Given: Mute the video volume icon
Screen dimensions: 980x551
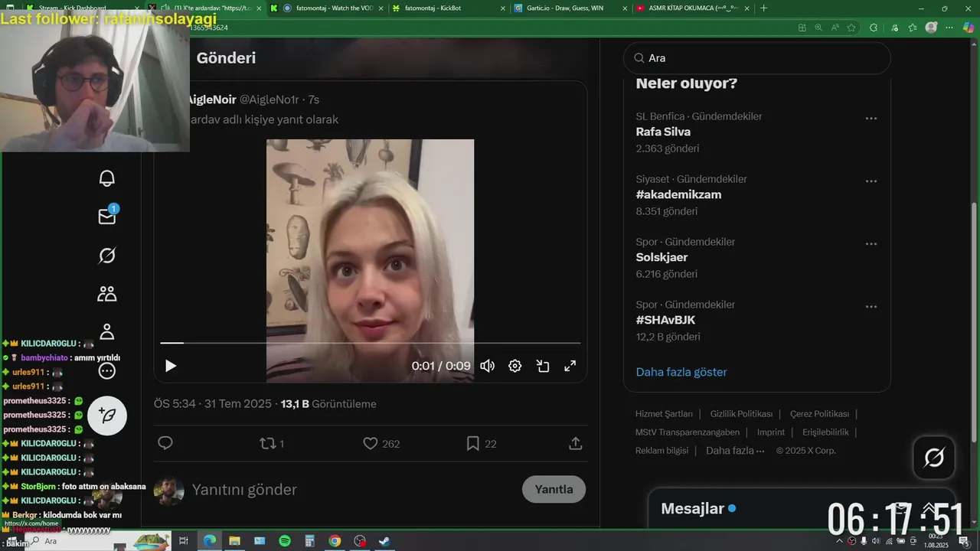Looking at the screenshot, I should (487, 366).
